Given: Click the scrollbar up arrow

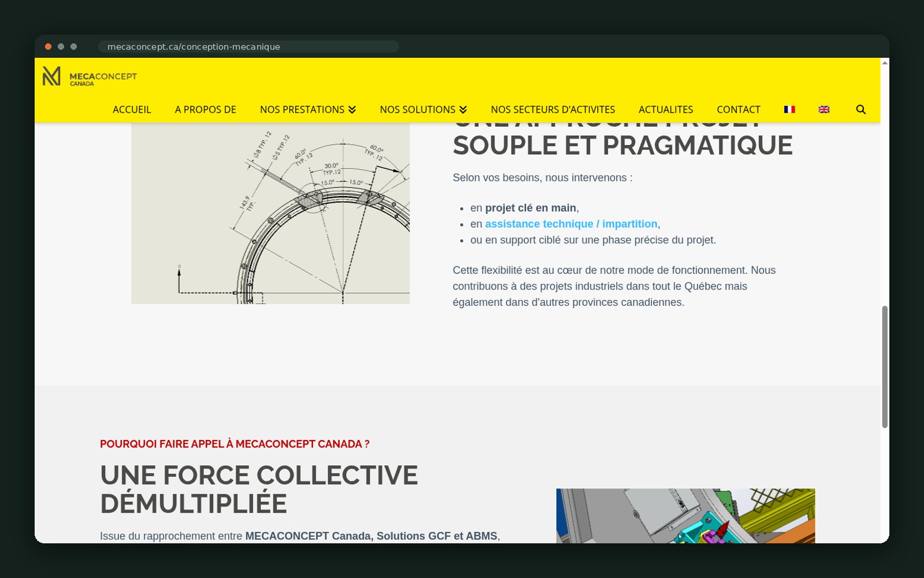Looking at the screenshot, I should [885, 62].
